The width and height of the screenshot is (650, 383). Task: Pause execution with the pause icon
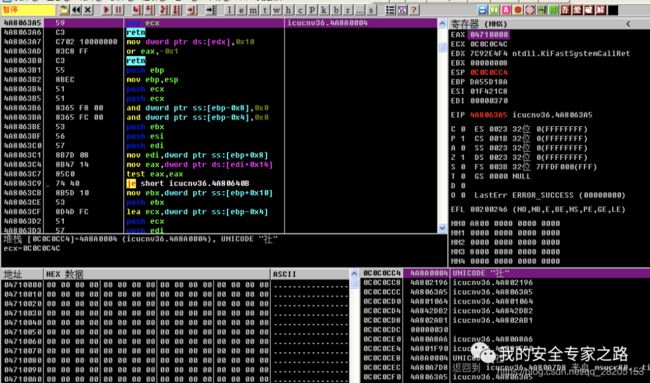pyautogui.click(x=118, y=10)
